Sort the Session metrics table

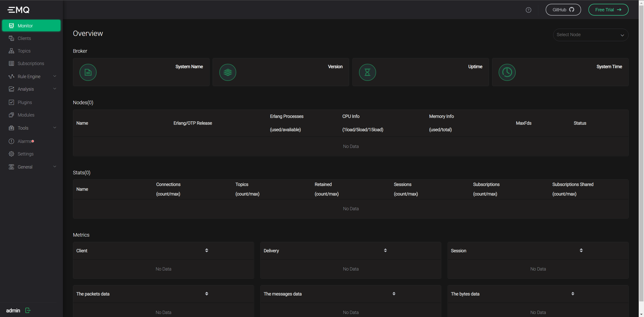pyautogui.click(x=581, y=250)
